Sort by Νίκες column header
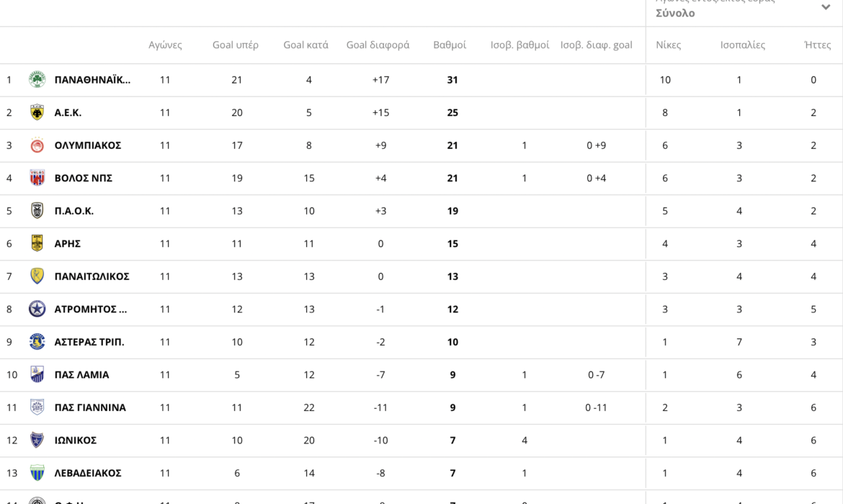The width and height of the screenshot is (843, 504). (x=668, y=45)
